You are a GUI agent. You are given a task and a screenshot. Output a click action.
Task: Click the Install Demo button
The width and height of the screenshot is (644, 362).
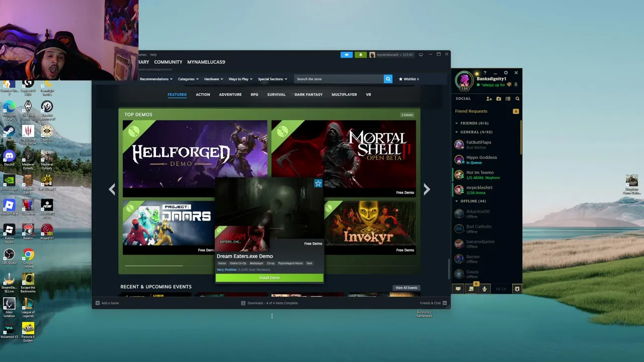pyautogui.click(x=269, y=278)
